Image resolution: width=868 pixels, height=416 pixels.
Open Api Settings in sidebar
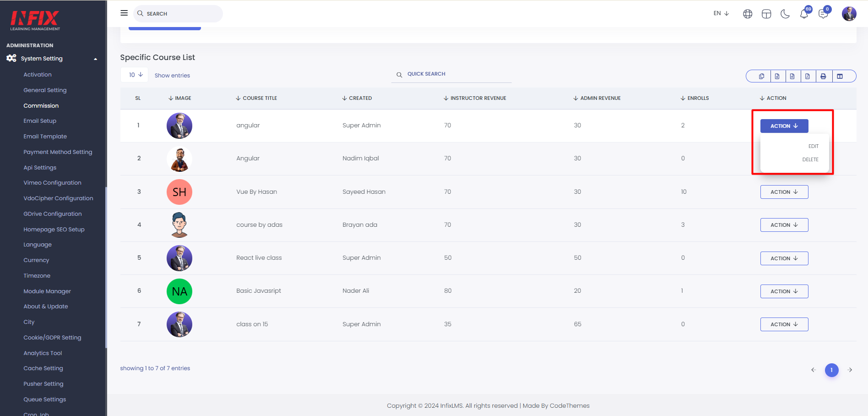click(x=40, y=168)
